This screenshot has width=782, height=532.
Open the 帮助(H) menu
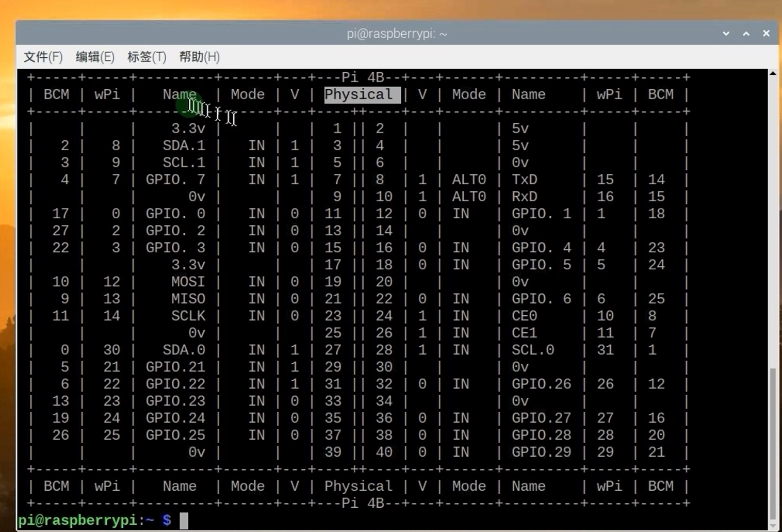pos(199,57)
